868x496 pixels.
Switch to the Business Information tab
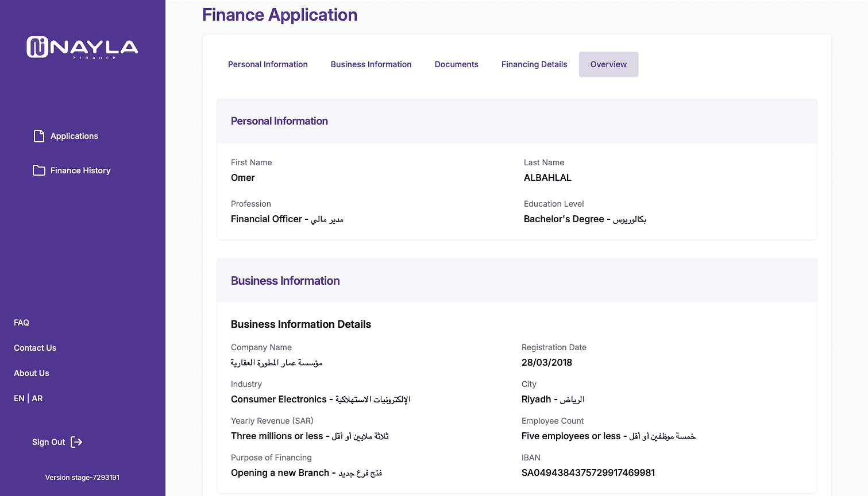click(371, 64)
